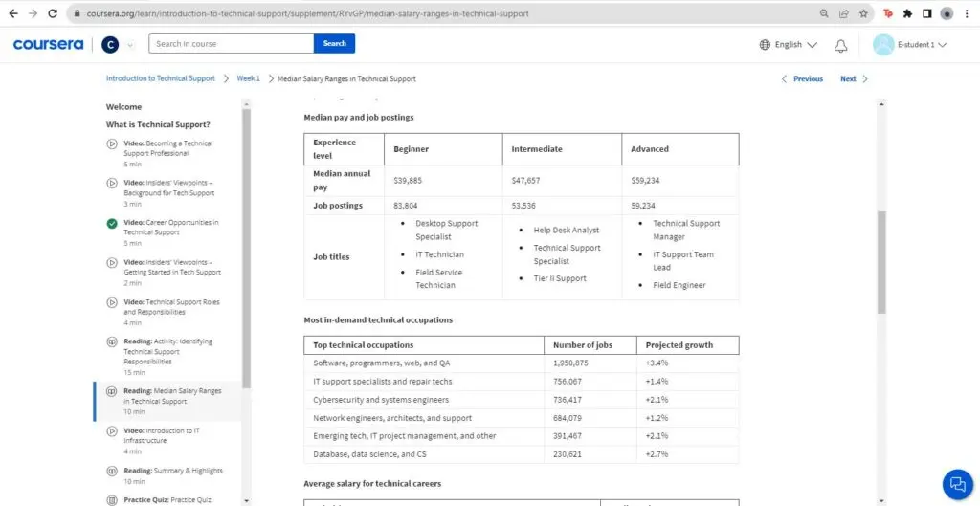This screenshot has width=980, height=506.
Task: Click Cybersecurity and systems engineers row
Action: pos(522,400)
